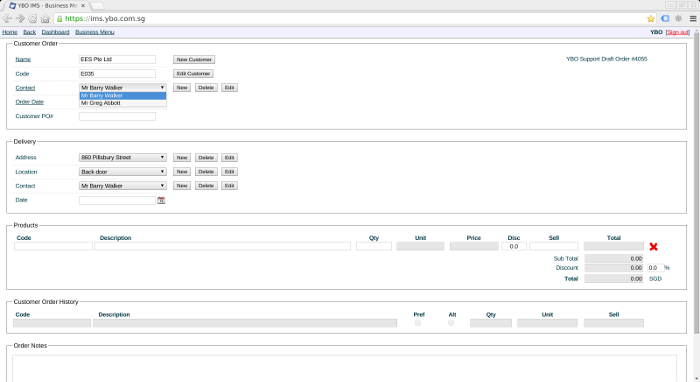
Task: Open the Business Menu link
Action: coord(95,32)
